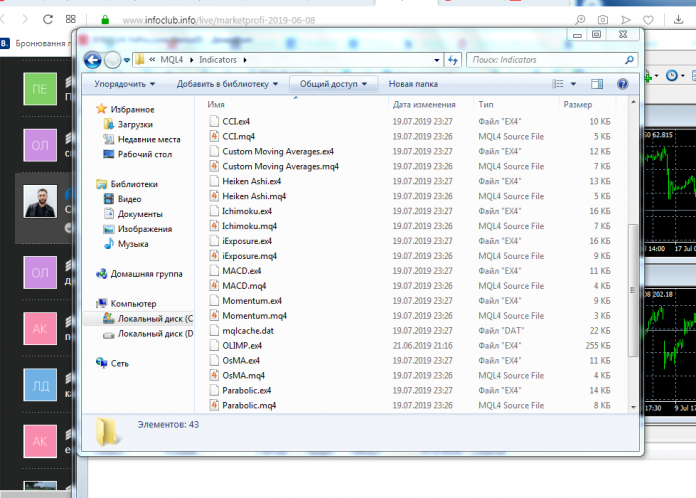Image resolution: width=696 pixels, height=498 pixels.
Task: Select MQL4 in the breadcrumb path
Action: pyautogui.click(x=171, y=60)
